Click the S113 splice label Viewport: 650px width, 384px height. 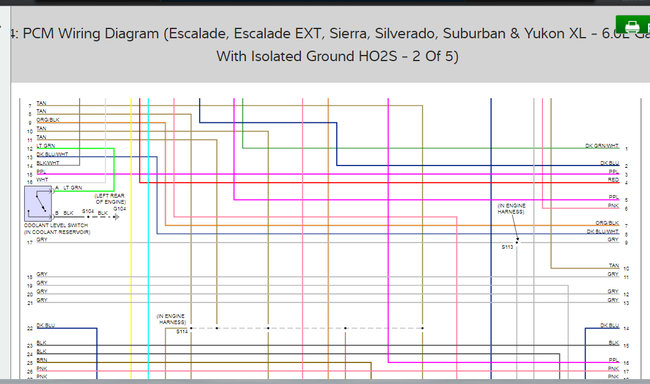[507, 247]
